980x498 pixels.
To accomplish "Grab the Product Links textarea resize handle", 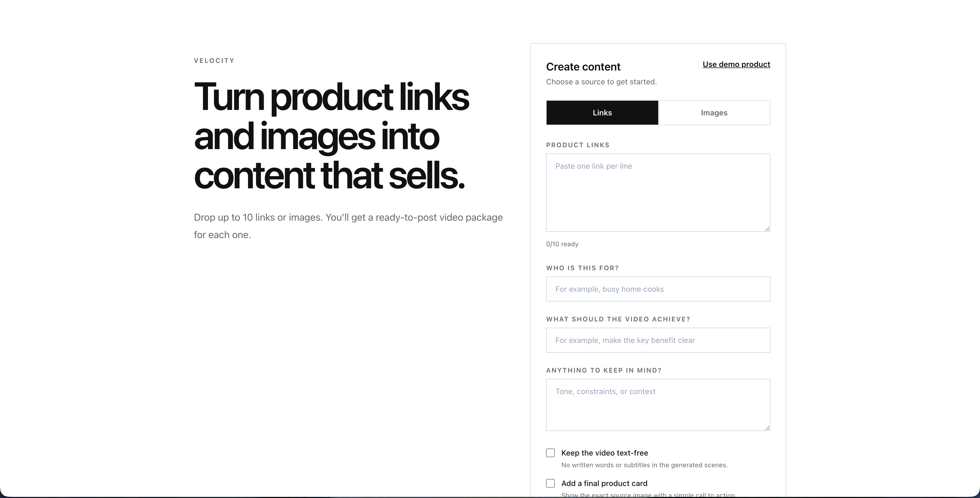I will tap(767, 228).
